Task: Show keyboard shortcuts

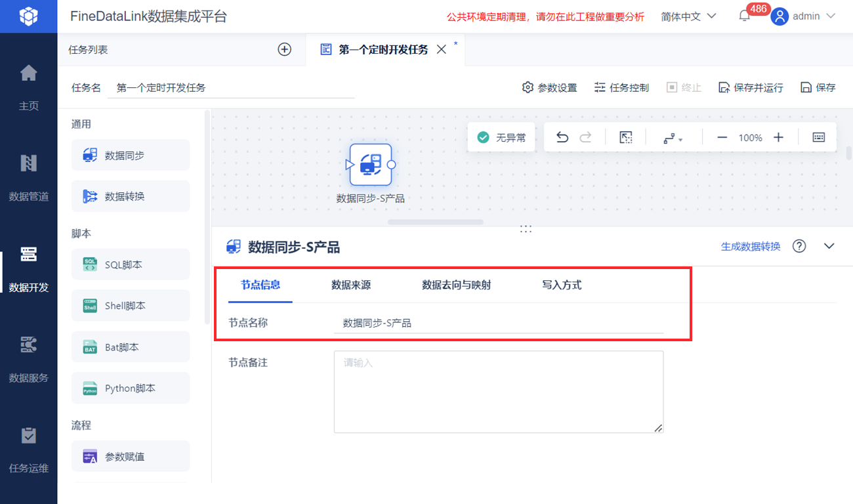Action: (x=818, y=137)
